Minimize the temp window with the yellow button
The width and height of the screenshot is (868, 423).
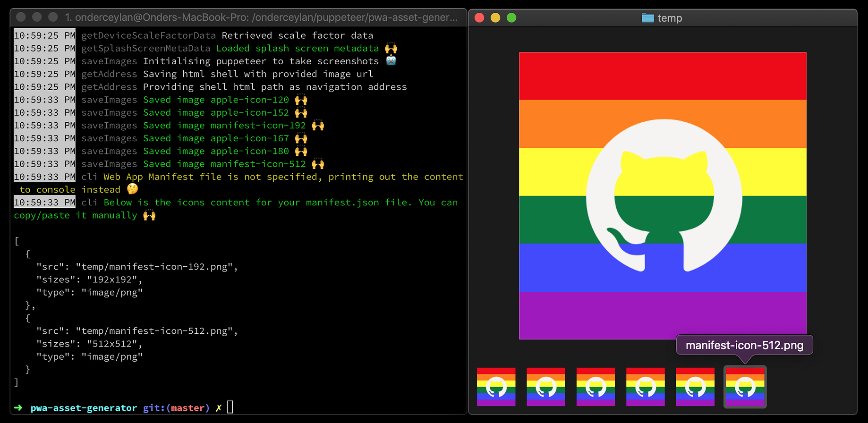[x=495, y=18]
